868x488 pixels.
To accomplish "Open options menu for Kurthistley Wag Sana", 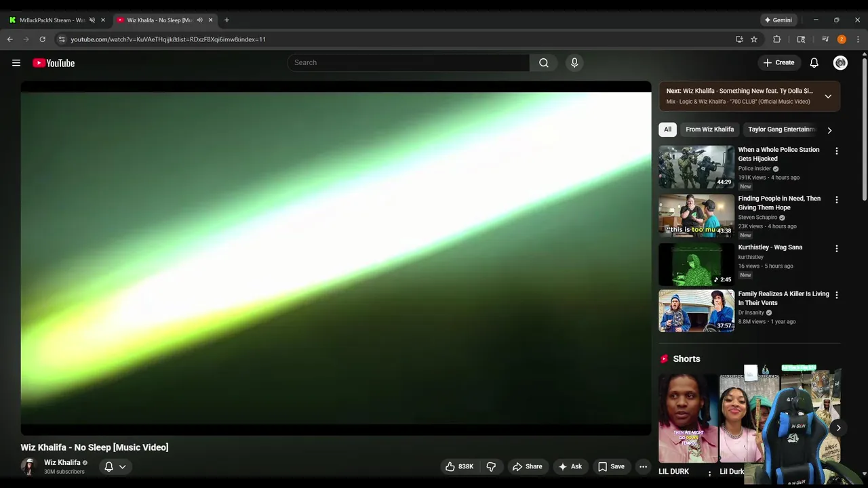I will click(x=836, y=249).
